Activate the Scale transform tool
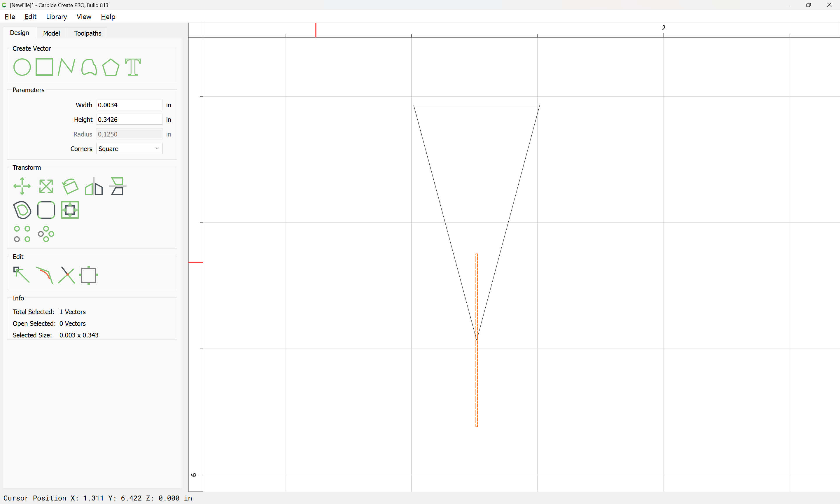 point(46,186)
